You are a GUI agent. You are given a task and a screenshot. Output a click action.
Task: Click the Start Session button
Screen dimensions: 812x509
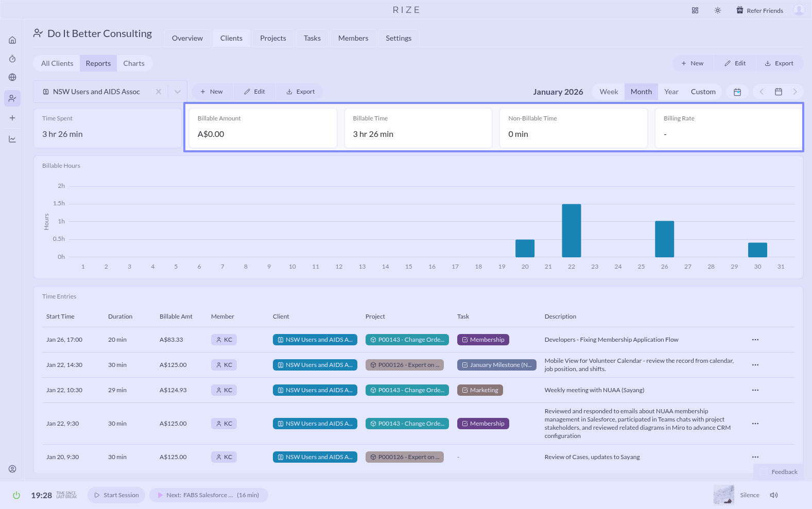coord(116,495)
